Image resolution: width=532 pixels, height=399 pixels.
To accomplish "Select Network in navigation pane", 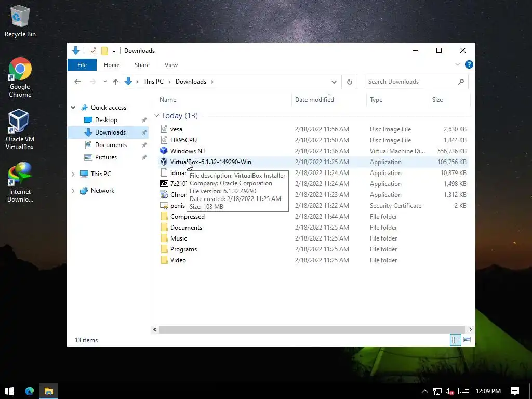I will 102,191.
